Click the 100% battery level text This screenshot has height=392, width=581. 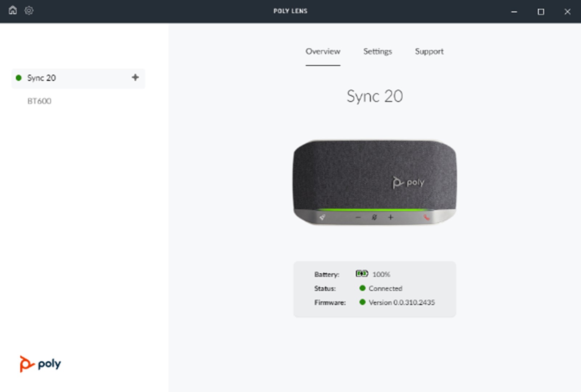click(381, 274)
